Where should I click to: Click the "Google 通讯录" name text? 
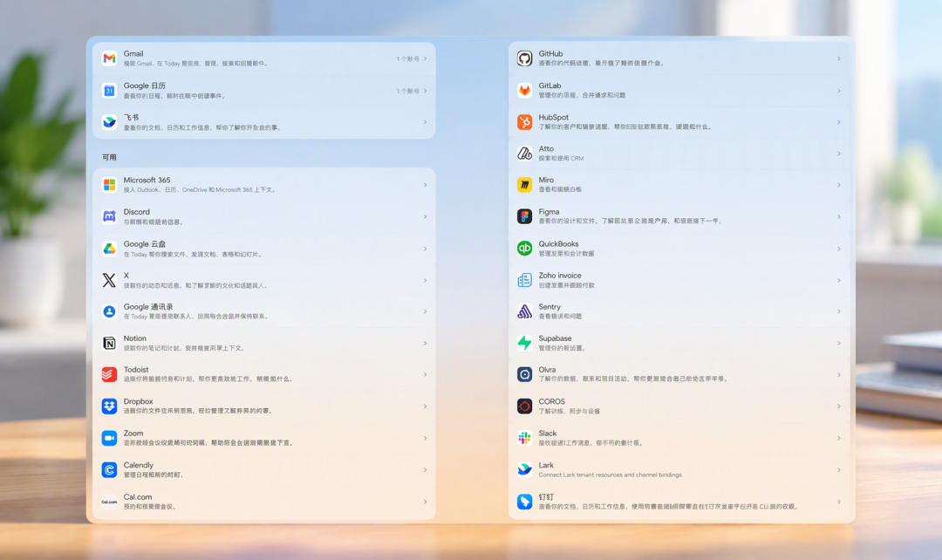148,307
